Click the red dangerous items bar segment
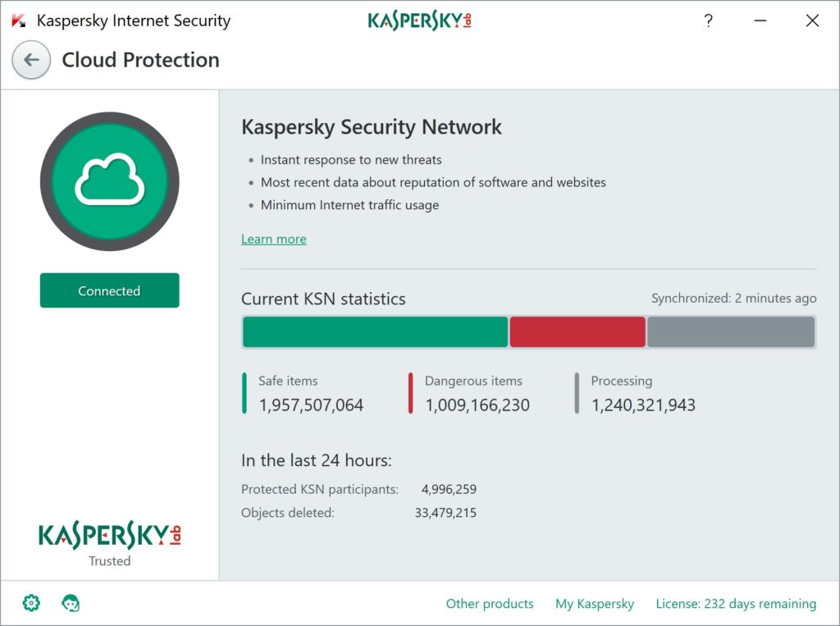This screenshot has height=626, width=840. point(577,331)
